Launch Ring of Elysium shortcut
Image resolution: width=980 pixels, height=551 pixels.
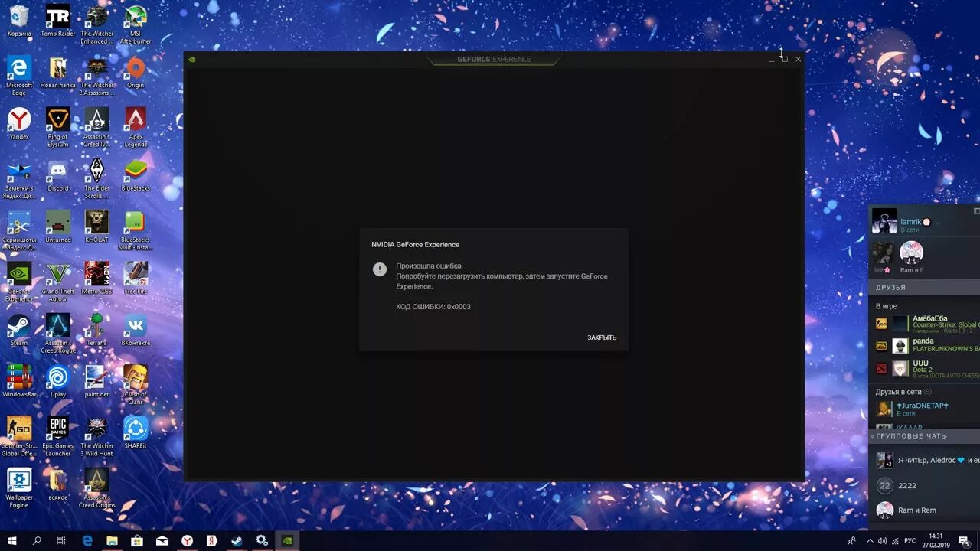[58, 127]
